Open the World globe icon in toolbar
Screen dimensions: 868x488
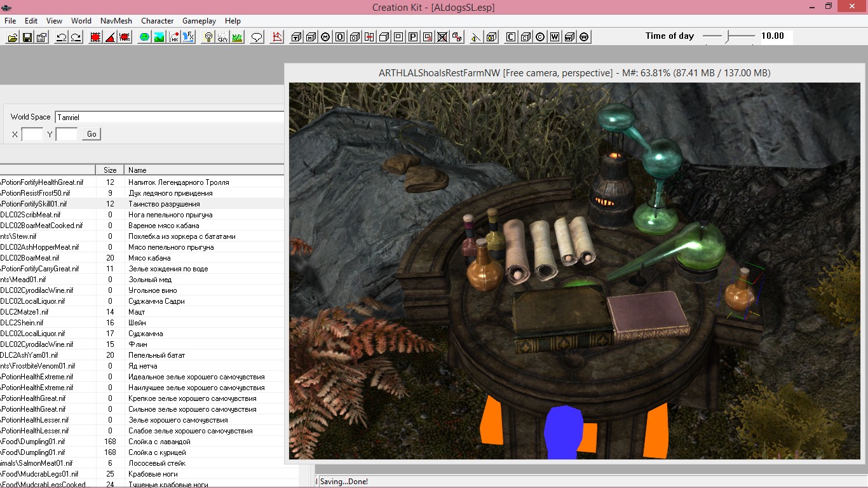tap(144, 37)
